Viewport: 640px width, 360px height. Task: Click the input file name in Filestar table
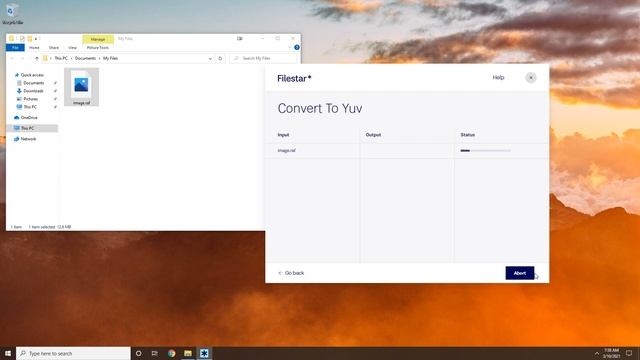pyautogui.click(x=287, y=151)
